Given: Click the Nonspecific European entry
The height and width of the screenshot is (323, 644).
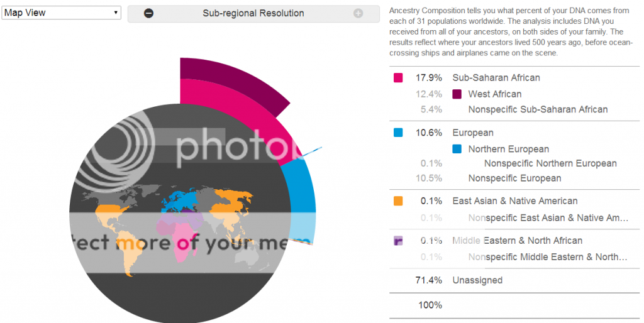Looking at the screenshot, I should [x=514, y=178].
